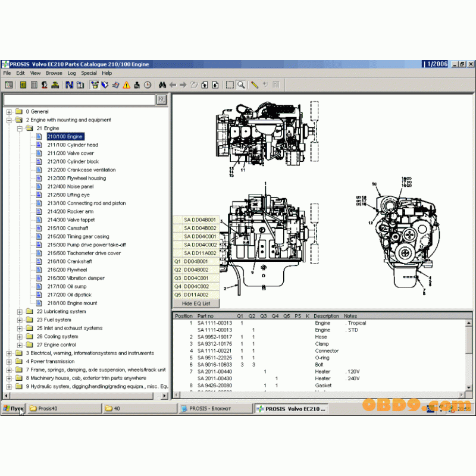Click the Description column header
The width and height of the screenshot is (476, 476).
coord(326,316)
